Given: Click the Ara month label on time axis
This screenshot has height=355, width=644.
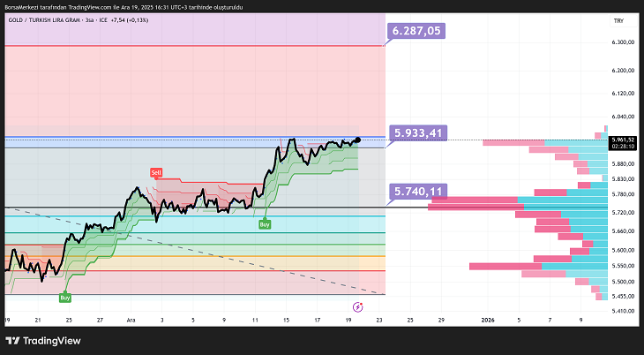Looking at the screenshot, I should point(131,319).
